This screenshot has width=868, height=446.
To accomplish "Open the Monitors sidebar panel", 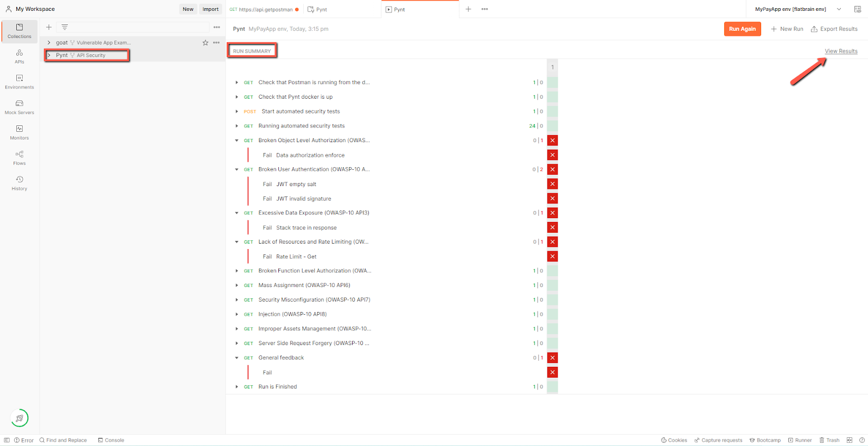I will click(20, 132).
